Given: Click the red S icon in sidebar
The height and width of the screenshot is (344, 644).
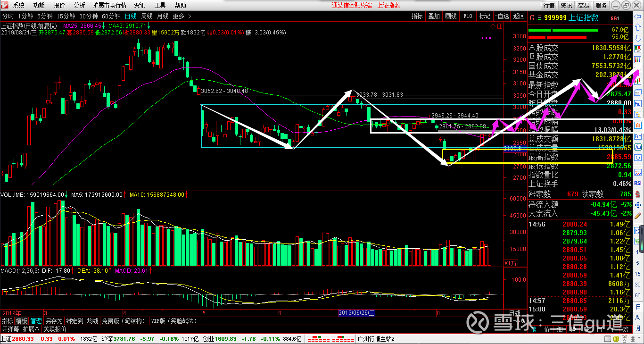Looking at the screenshot, I should [637, 194].
